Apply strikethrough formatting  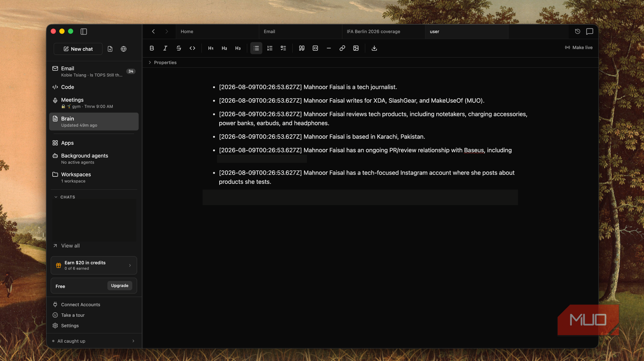(x=179, y=48)
